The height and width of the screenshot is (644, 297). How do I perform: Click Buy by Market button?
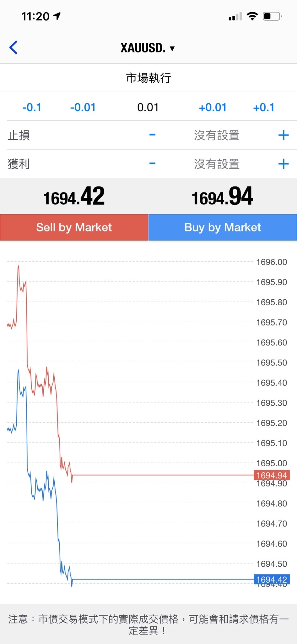click(223, 227)
